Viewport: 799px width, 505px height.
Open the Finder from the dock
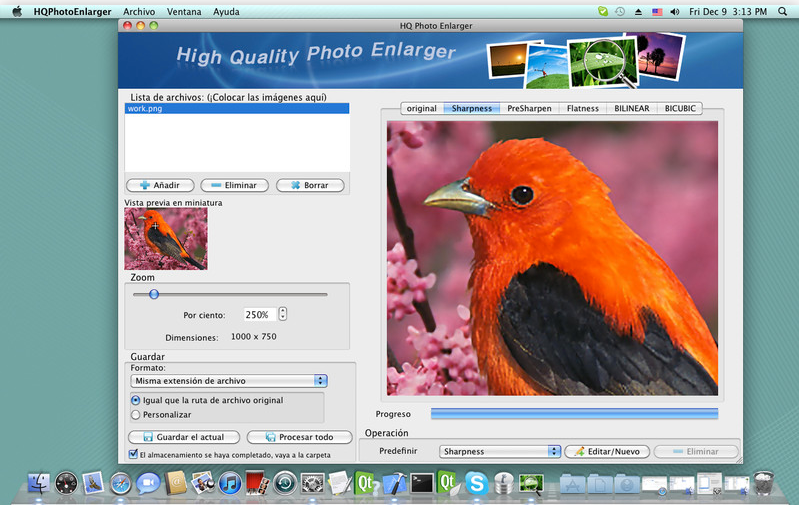click(39, 483)
